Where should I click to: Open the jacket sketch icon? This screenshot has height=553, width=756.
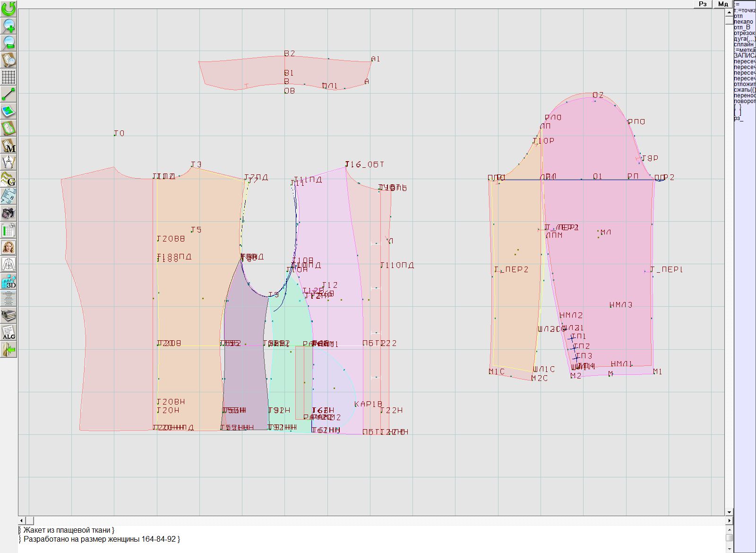pyautogui.click(x=9, y=264)
